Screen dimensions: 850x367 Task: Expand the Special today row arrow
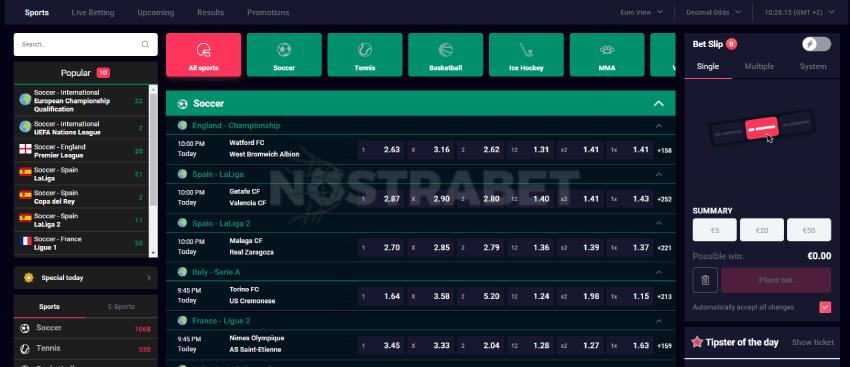pos(149,278)
